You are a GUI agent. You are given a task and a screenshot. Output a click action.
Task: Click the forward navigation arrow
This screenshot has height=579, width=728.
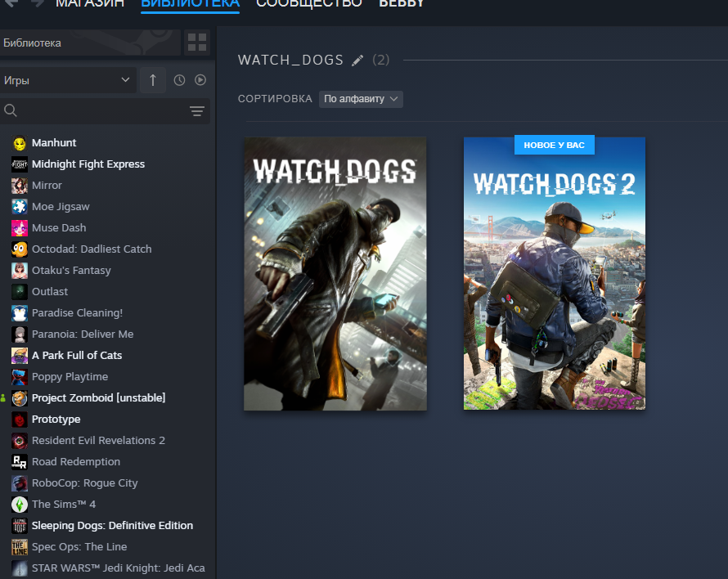(x=37, y=4)
